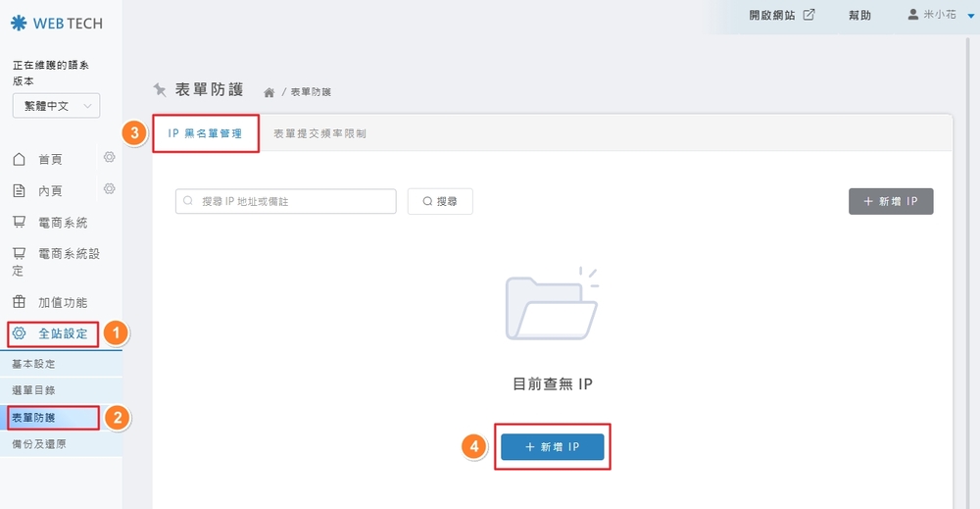Click the gear icon beside 內頁
The image size is (980, 509).
pyautogui.click(x=110, y=189)
